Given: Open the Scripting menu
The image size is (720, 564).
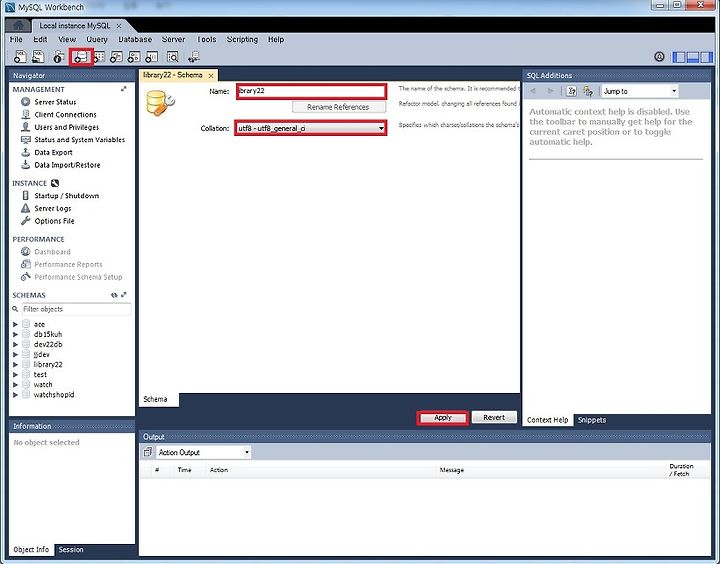Looking at the screenshot, I should [242, 39].
